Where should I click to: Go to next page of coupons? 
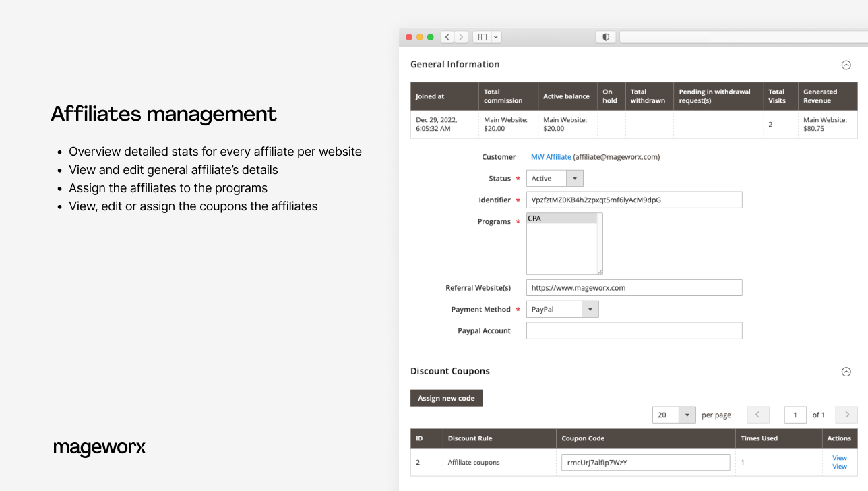[846, 415]
